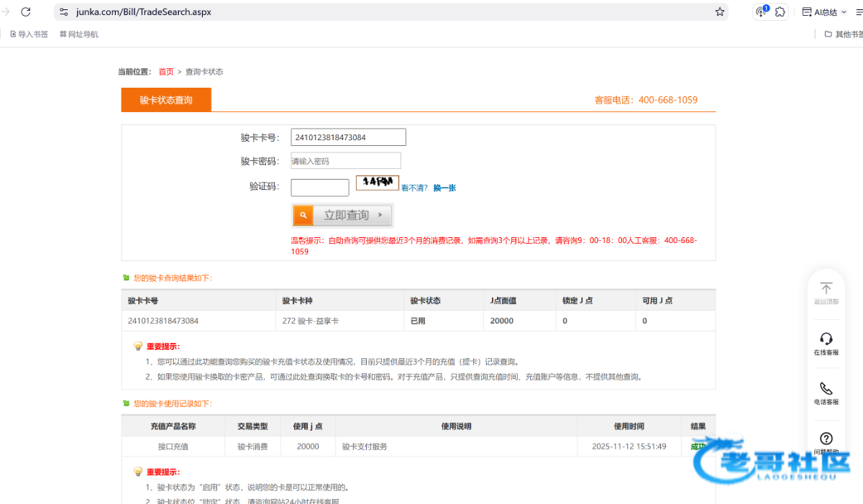
Task: Click the antenna extension icon with badge
Action: [x=761, y=12]
